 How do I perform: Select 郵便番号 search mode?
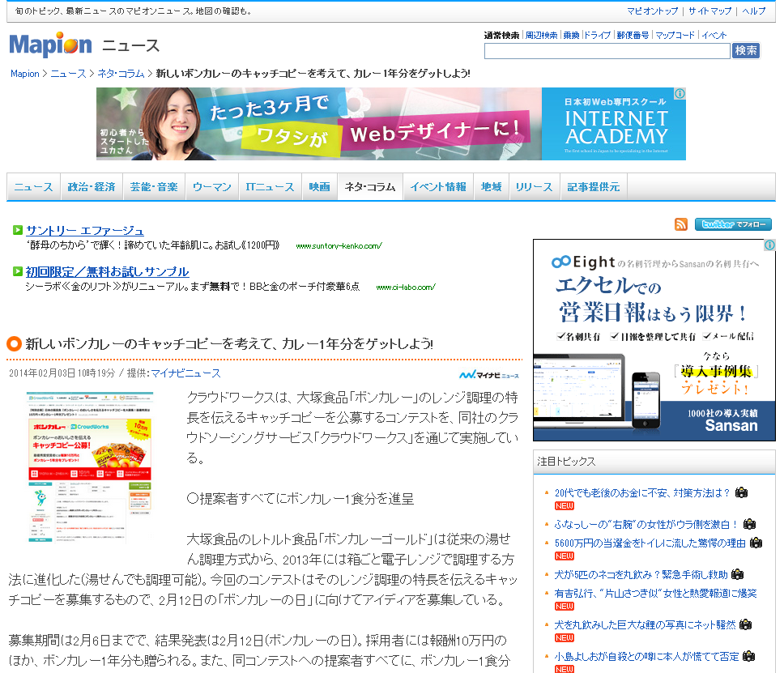pyautogui.click(x=633, y=35)
